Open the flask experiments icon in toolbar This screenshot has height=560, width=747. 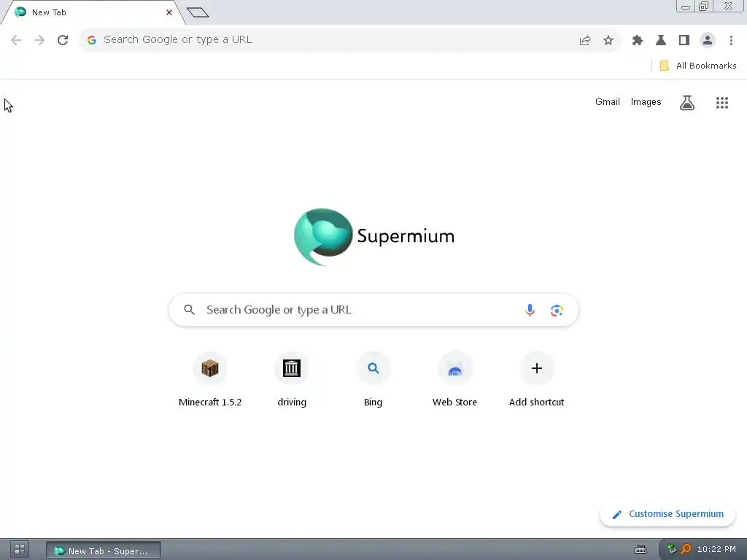click(x=661, y=40)
